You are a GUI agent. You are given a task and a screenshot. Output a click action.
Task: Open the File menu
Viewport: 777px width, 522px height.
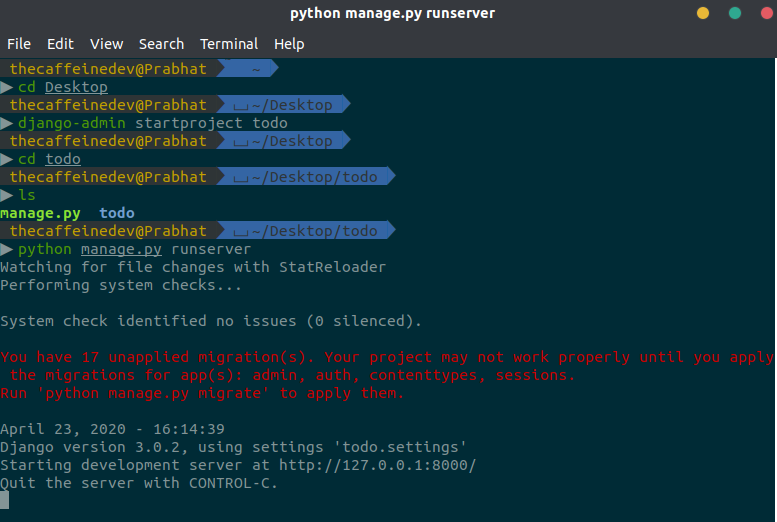(19, 44)
